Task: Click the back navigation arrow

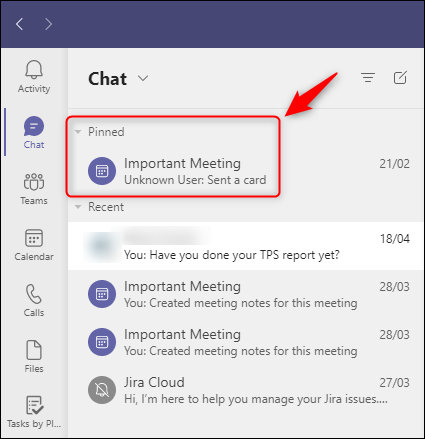Action: tap(20, 24)
